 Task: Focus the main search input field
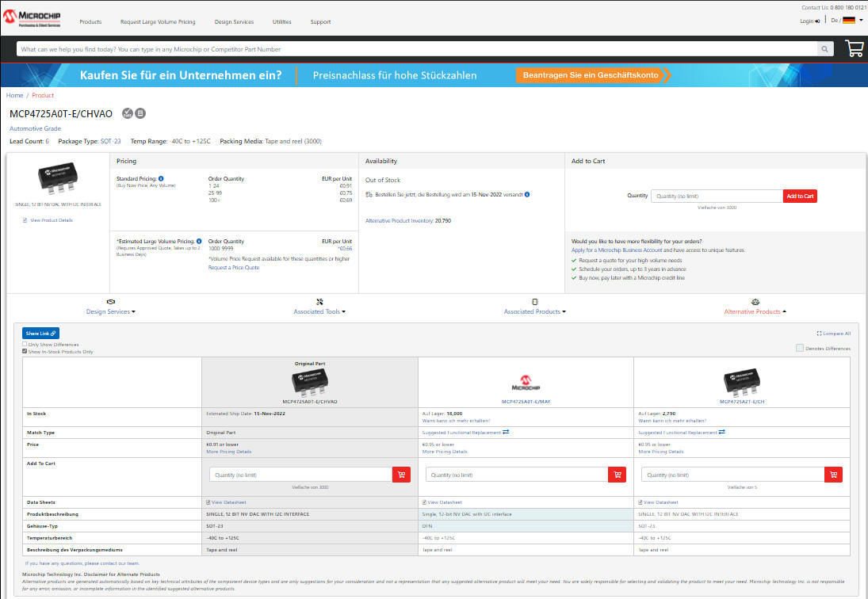click(417, 49)
